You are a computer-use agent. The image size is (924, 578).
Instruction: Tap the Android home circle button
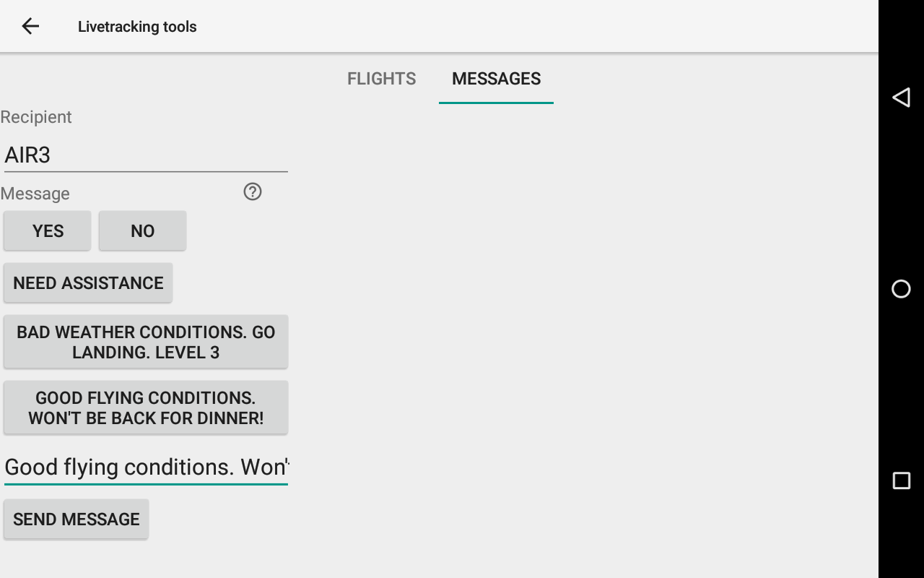point(901,289)
